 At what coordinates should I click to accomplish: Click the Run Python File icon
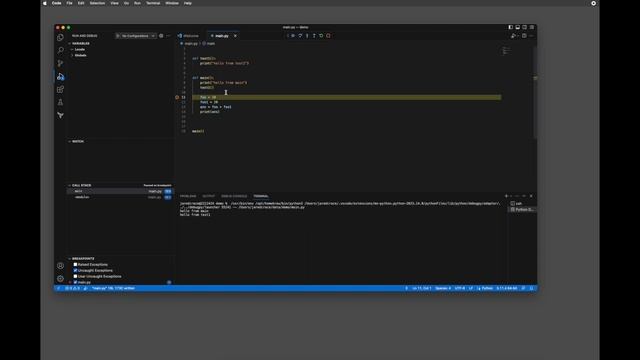coord(513,36)
